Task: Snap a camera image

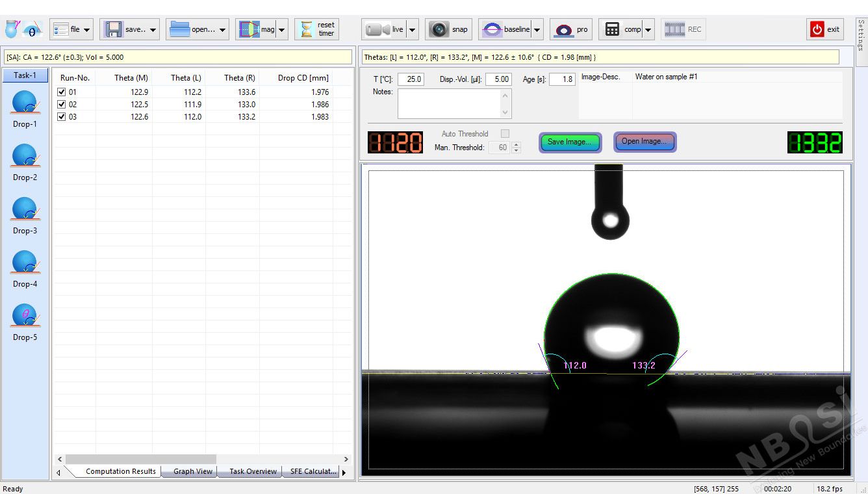Action: point(449,29)
